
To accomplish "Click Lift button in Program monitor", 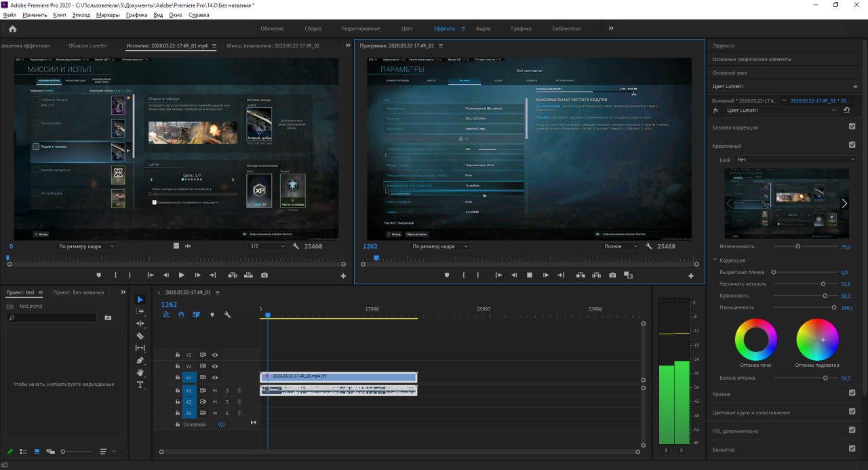I will (x=580, y=275).
